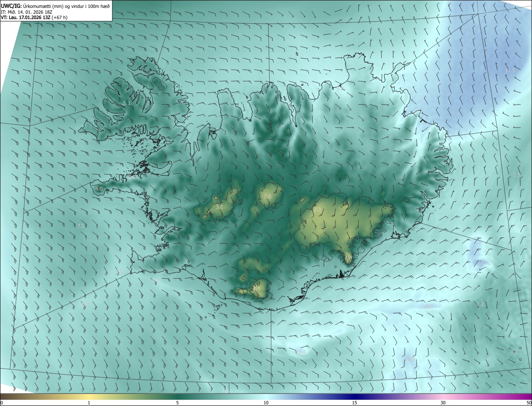Click the '1' tick on the color scale
532x406 pixels.
tap(89, 403)
